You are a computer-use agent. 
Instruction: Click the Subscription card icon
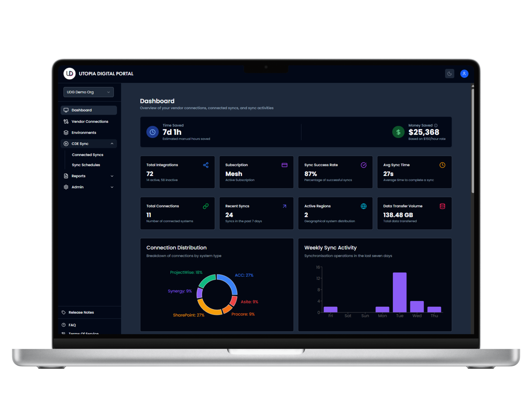tap(284, 165)
